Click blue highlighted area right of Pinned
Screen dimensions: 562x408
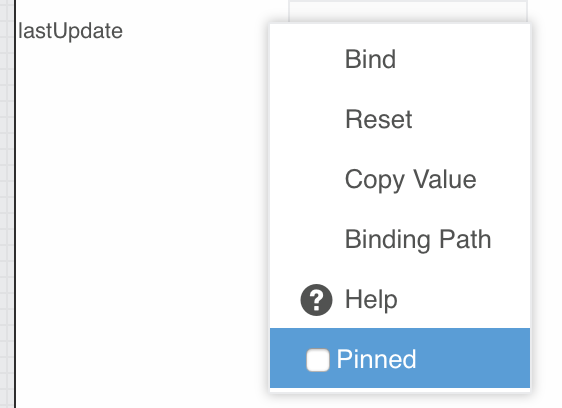(x=473, y=358)
